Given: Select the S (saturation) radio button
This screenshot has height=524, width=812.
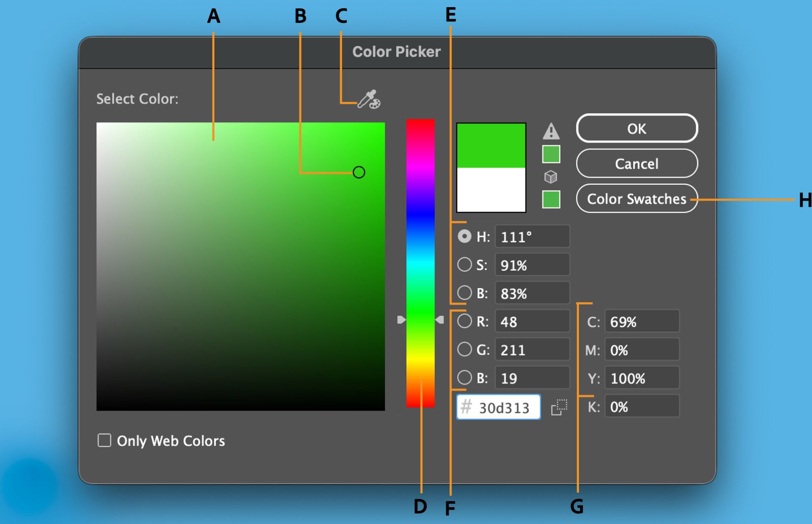Looking at the screenshot, I should tap(464, 265).
